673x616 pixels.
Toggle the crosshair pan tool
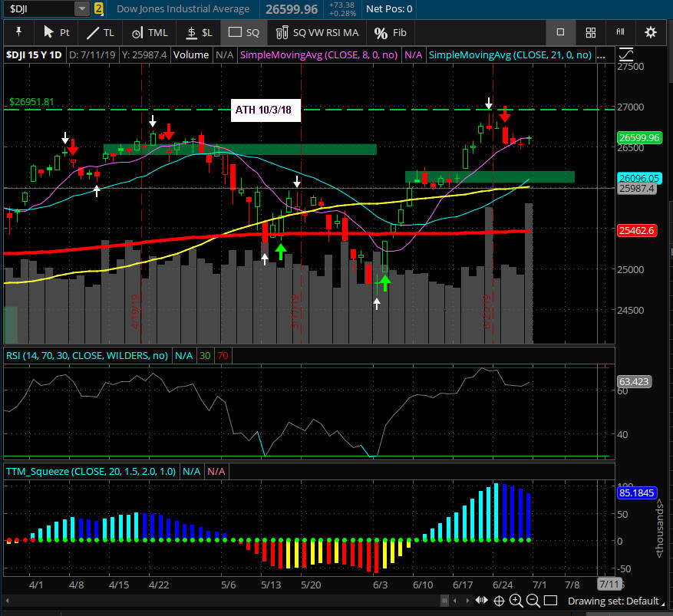(x=499, y=601)
